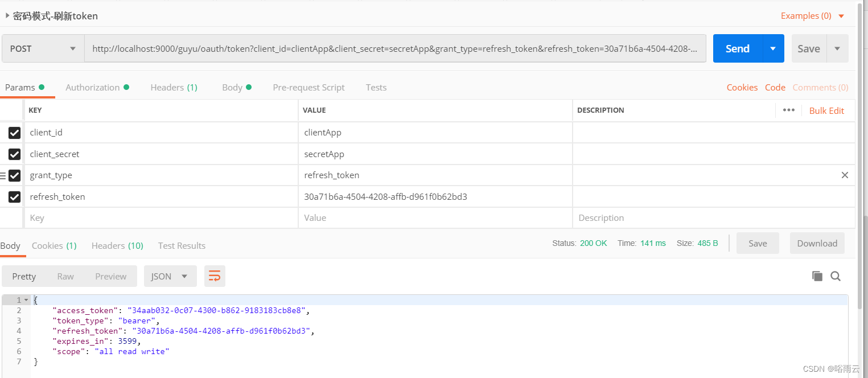Open the Tests tab
The image size is (868, 378).
(376, 88)
